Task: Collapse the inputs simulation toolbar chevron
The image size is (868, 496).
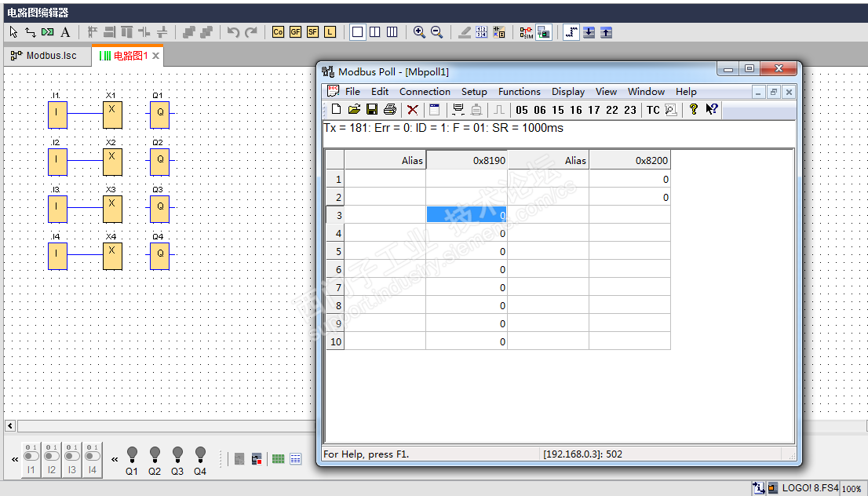Action: 14,459
